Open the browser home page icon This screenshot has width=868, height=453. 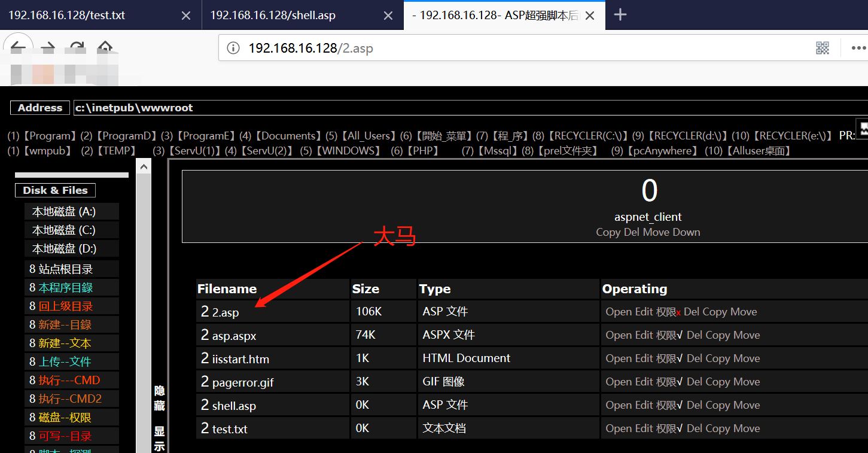tap(105, 47)
